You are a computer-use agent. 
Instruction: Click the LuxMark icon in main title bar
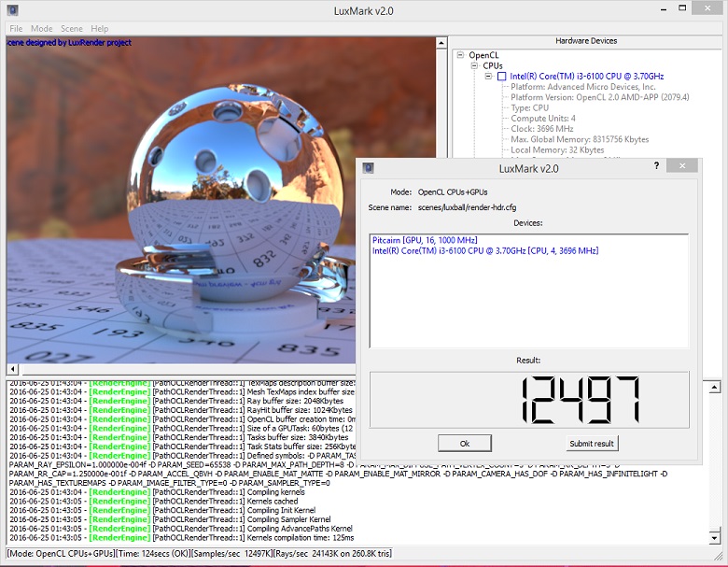12,9
